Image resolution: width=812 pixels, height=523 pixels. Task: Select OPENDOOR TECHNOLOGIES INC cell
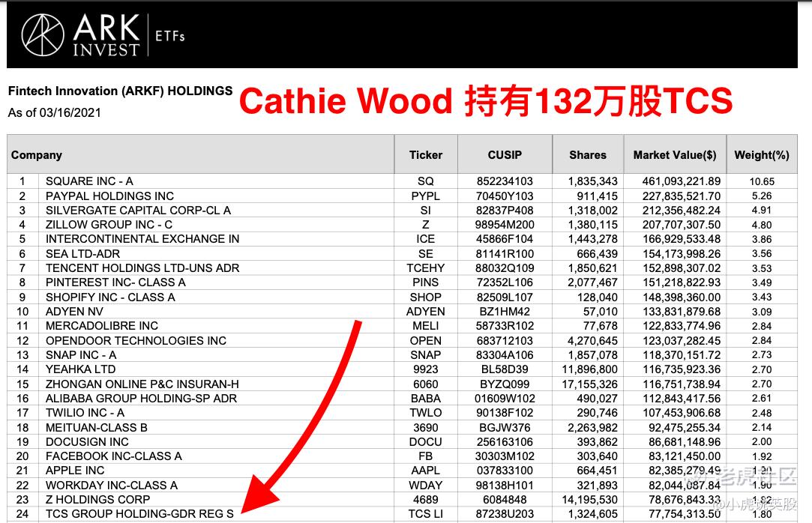(x=216, y=340)
